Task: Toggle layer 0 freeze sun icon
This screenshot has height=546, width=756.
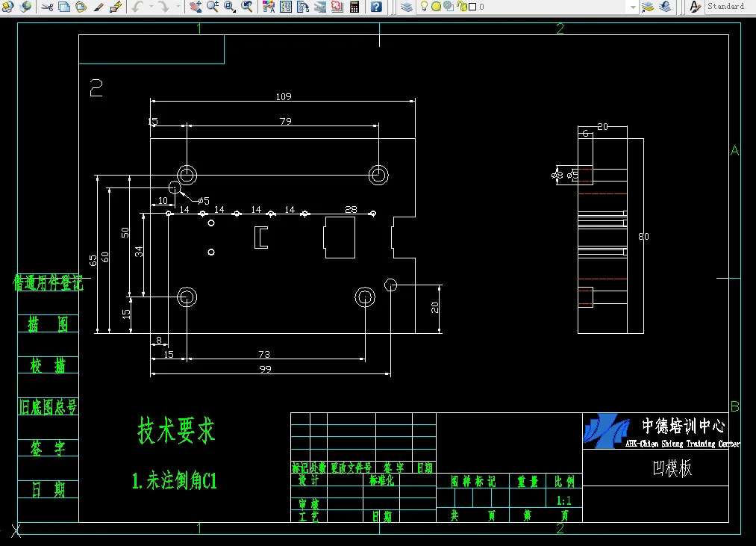Action: click(436, 6)
